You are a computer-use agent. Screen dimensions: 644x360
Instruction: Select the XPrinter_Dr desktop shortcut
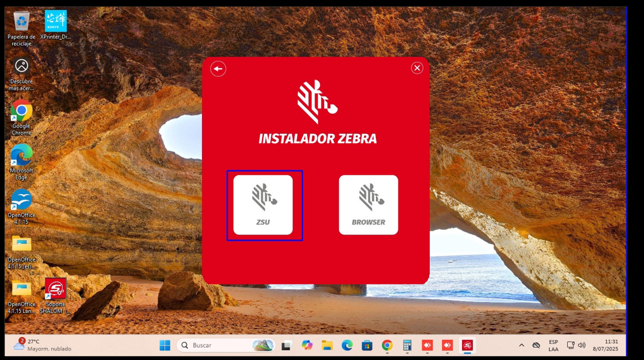(x=55, y=24)
